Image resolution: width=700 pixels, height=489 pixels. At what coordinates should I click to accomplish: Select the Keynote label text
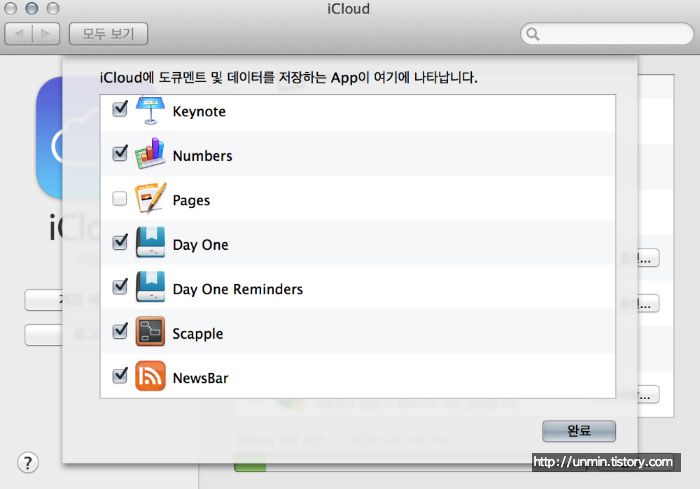tap(199, 111)
